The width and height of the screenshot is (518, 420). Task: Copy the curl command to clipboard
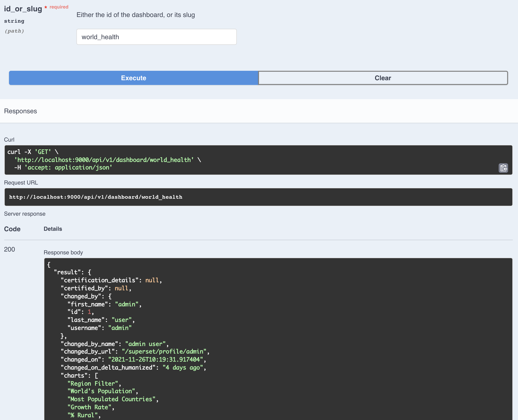point(503,168)
